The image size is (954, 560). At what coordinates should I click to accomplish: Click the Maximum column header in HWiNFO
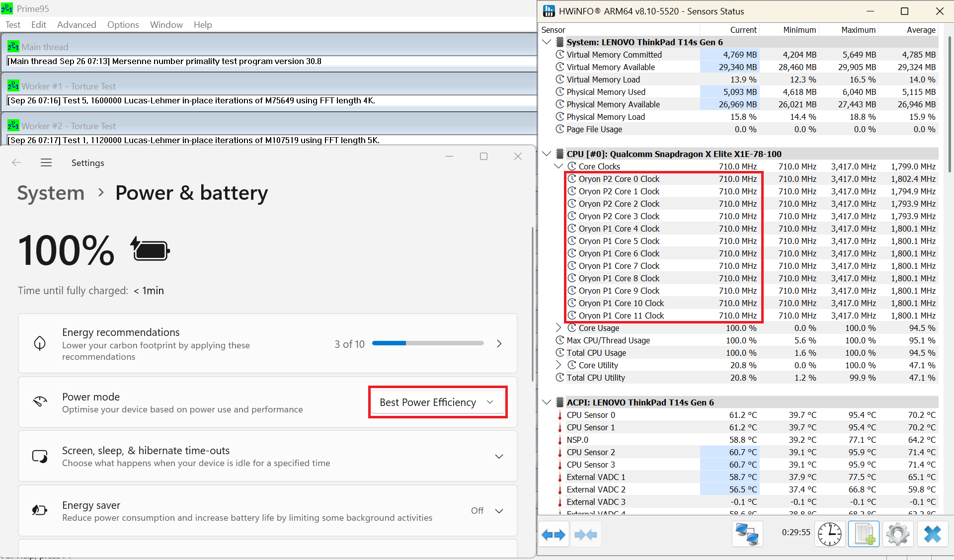[849, 30]
